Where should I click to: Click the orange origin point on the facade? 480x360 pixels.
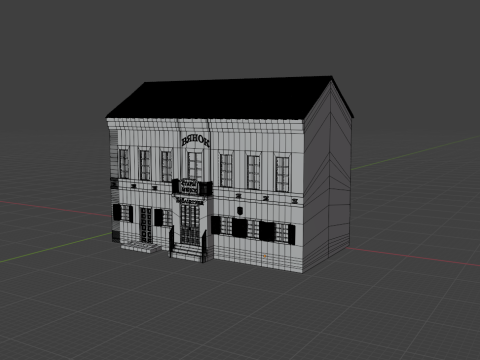tap(265, 256)
